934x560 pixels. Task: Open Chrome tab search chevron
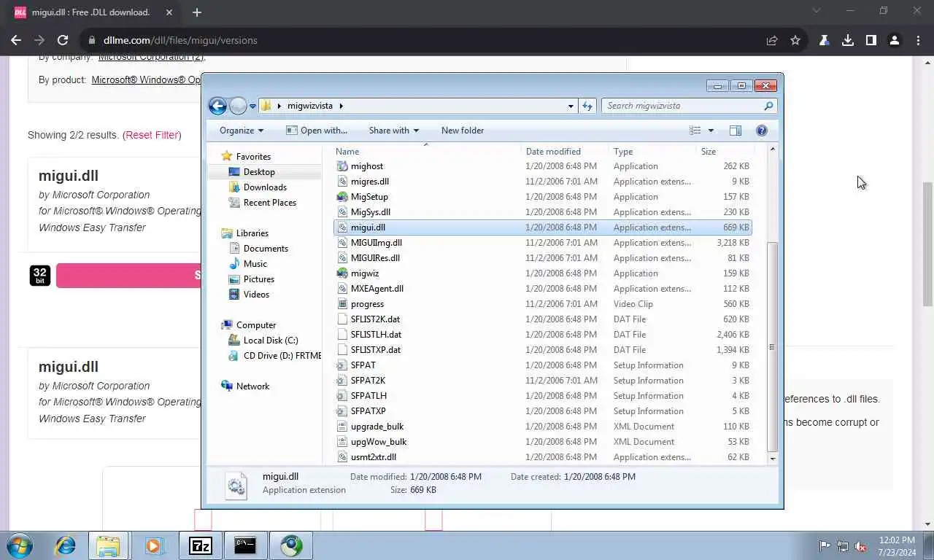point(817,11)
